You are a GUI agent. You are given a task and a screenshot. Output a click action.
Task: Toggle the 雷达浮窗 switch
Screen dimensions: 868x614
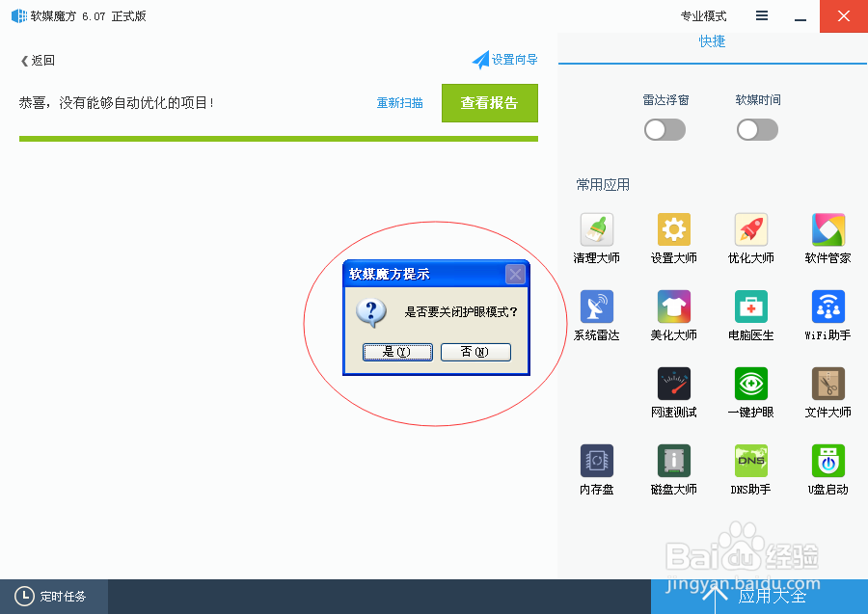(x=665, y=130)
